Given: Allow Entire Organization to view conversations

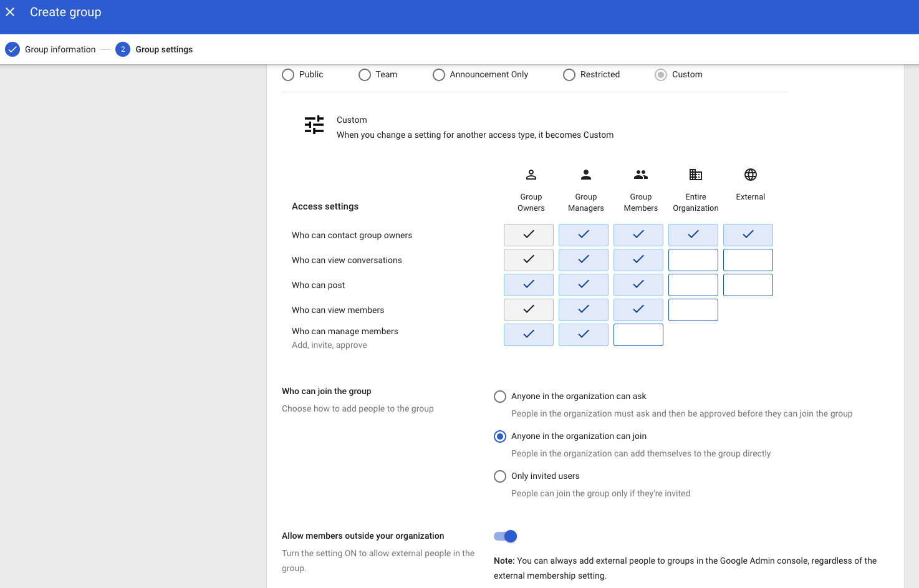Looking at the screenshot, I should 693,260.
